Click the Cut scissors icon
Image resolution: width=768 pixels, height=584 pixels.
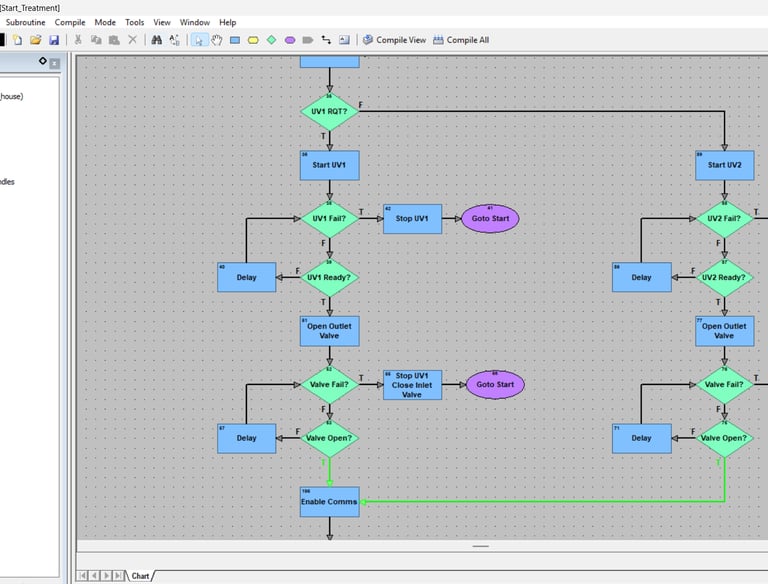(77, 40)
